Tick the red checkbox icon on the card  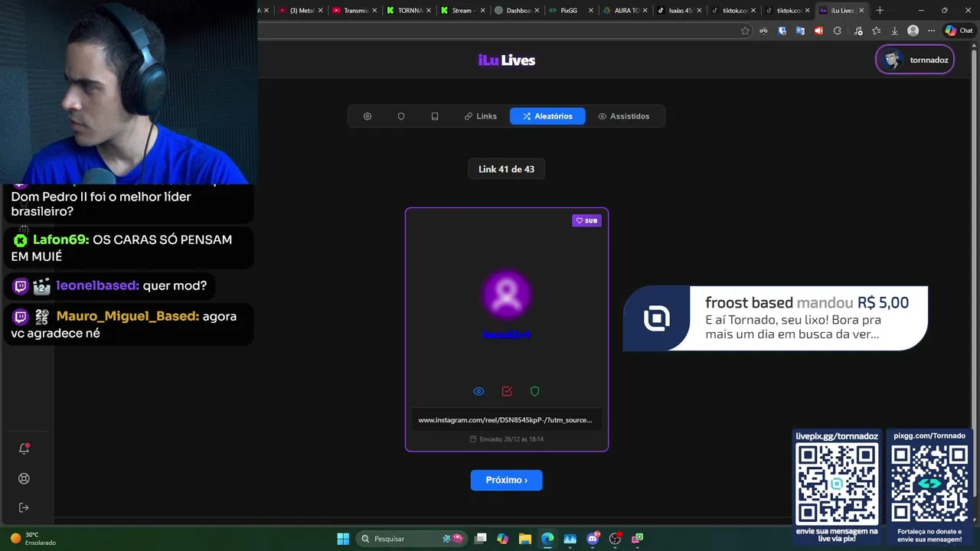(507, 391)
